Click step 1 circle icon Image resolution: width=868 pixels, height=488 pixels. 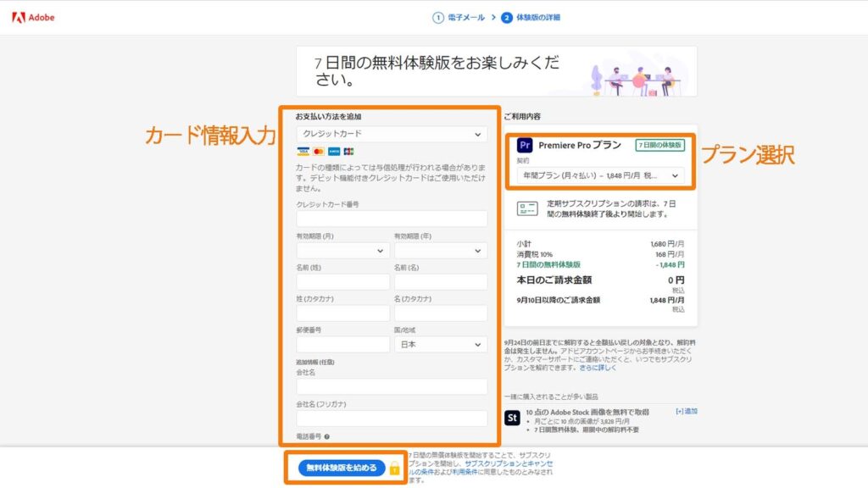coord(438,18)
